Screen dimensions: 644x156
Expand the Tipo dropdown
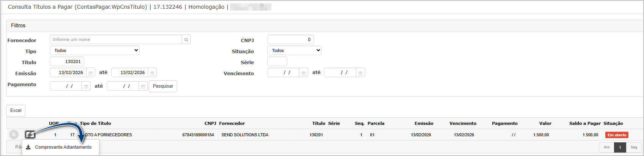click(x=94, y=50)
